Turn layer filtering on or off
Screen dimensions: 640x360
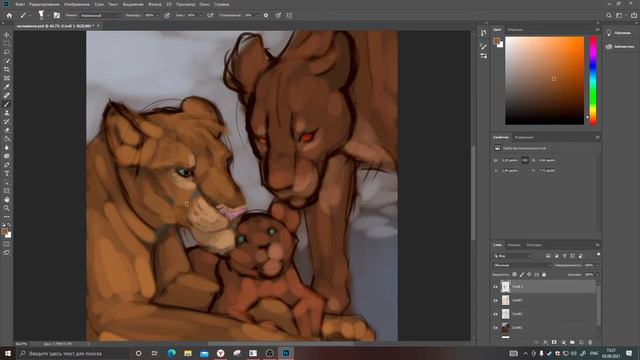point(598,254)
